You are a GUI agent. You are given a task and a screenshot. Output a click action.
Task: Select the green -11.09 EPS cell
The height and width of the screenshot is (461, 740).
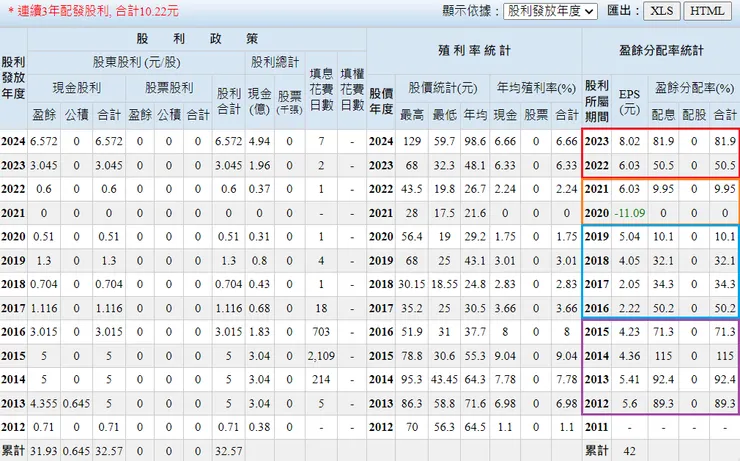click(x=630, y=213)
